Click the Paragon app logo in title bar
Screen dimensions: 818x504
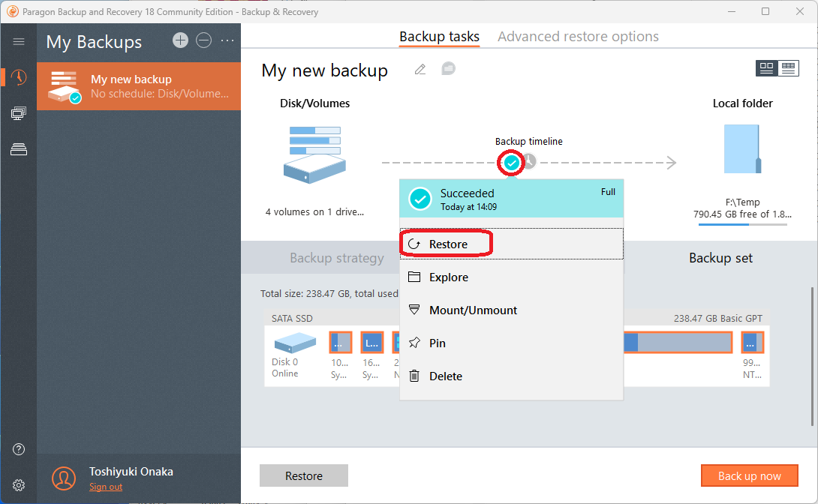(x=13, y=11)
